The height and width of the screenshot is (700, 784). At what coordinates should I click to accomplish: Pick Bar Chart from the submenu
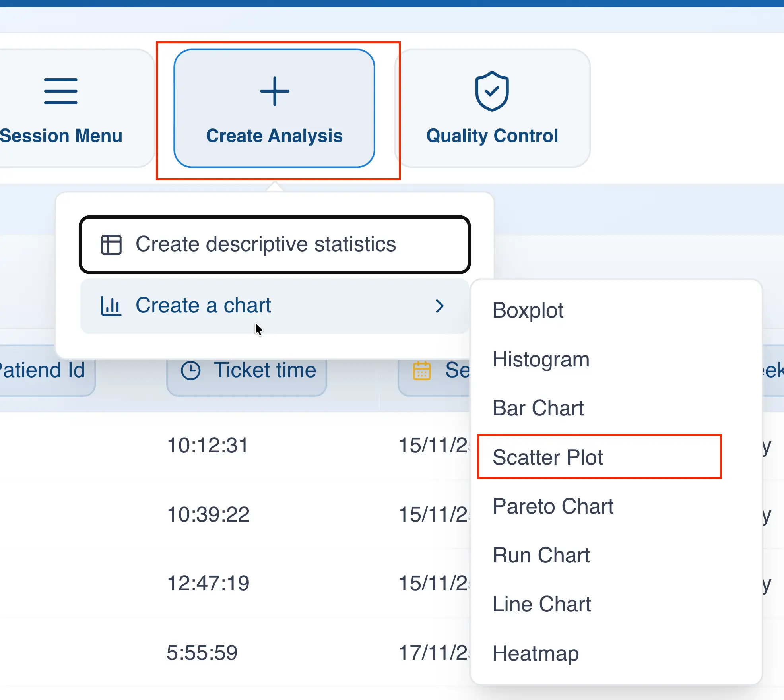click(538, 408)
